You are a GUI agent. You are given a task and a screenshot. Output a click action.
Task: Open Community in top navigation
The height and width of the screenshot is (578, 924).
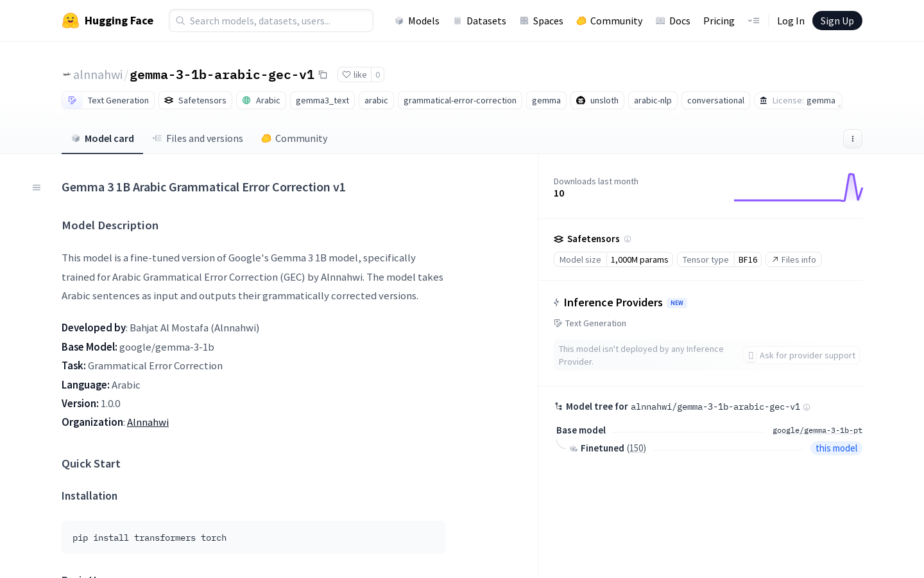pyautogui.click(x=610, y=21)
